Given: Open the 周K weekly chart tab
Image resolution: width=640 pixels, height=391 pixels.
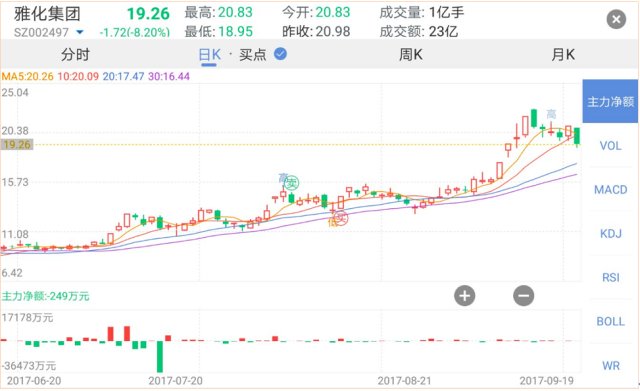Looking at the screenshot, I should click(x=410, y=54).
